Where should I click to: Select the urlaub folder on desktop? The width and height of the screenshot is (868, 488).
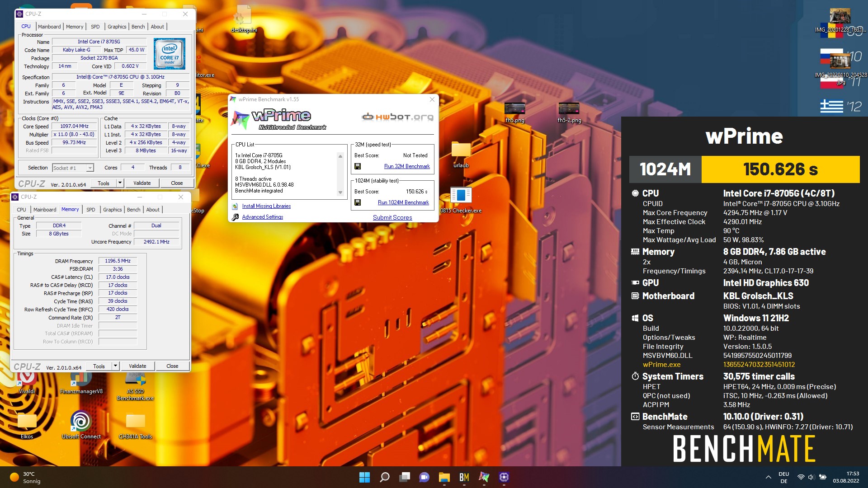click(461, 155)
